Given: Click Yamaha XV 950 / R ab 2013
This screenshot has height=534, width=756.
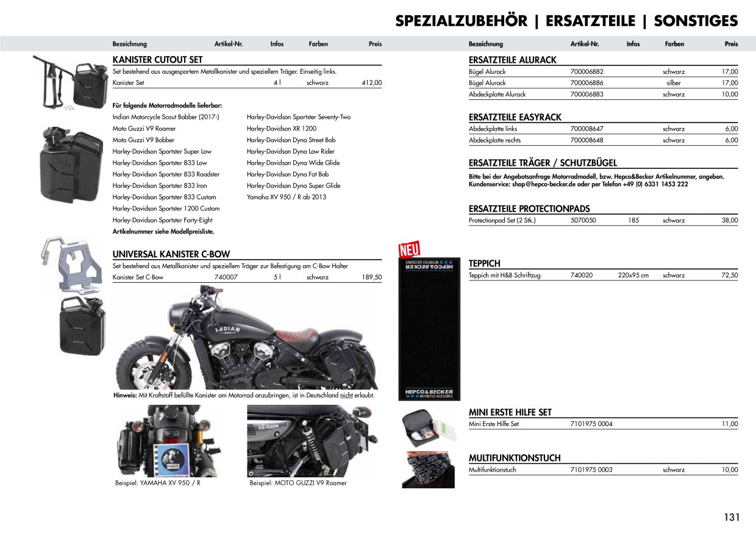Looking at the screenshot, I should pos(287,198).
